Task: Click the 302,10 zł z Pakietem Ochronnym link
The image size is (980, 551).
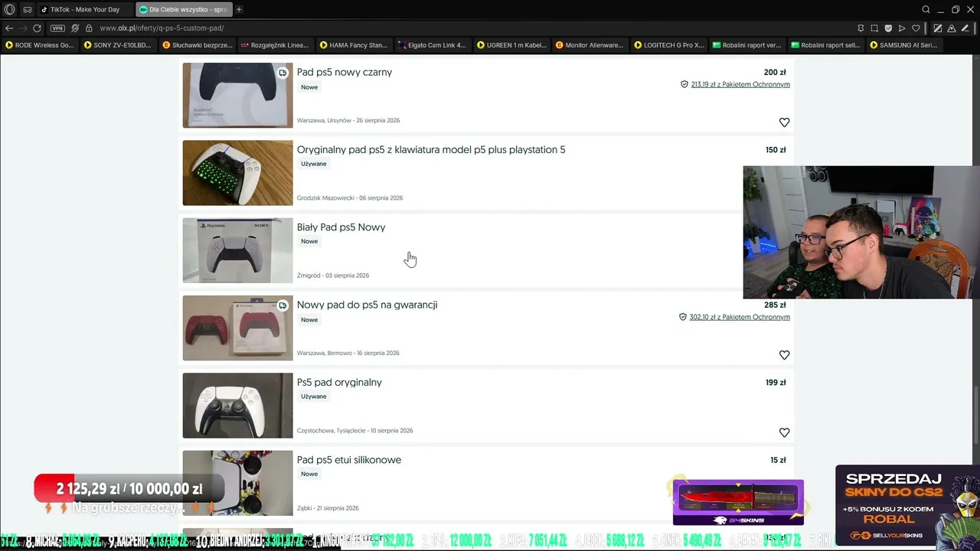Action: [740, 317]
